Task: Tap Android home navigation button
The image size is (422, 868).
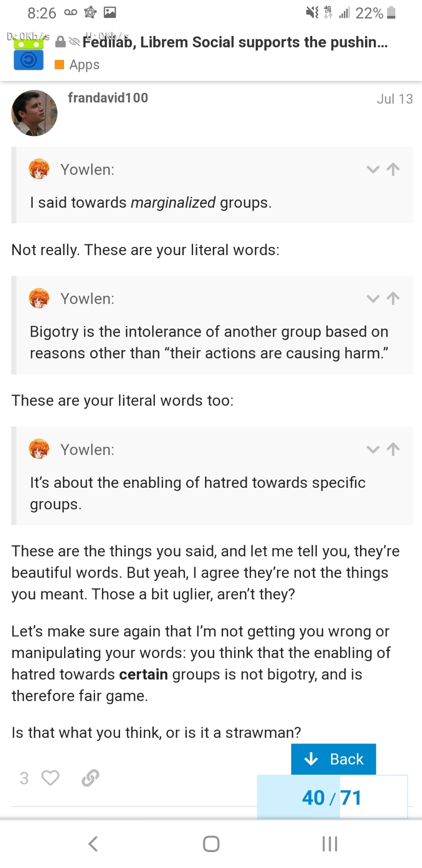Action: point(211,843)
